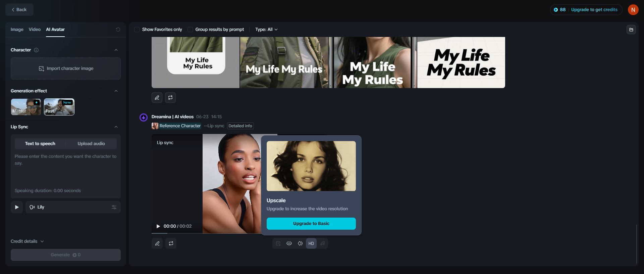Click the sparkle badge on the Master thumbnail
The image size is (644, 274).
37,102
